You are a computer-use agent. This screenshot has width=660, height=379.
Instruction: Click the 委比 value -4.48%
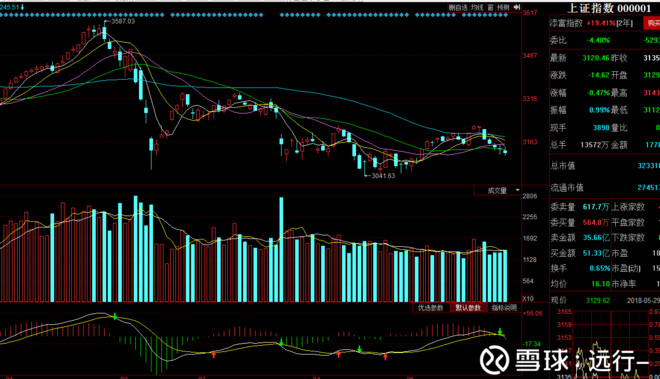pos(598,40)
